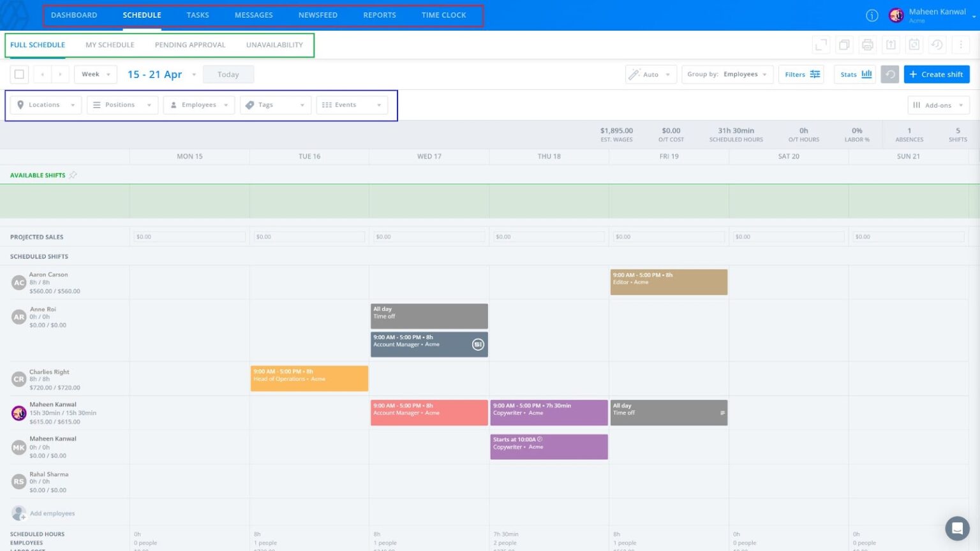This screenshot has width=980, height=551.
Task: Open the Filters panel
Action: 801,74
